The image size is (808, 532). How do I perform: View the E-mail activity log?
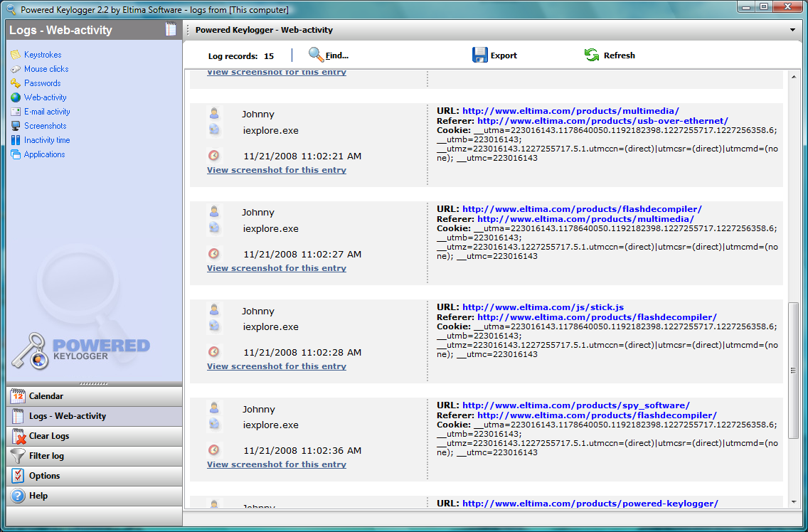(x=47, y=112)
